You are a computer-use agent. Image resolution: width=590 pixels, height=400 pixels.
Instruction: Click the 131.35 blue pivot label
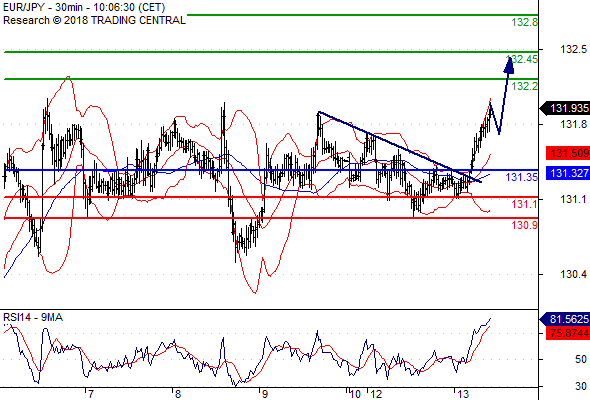point(522,177)
